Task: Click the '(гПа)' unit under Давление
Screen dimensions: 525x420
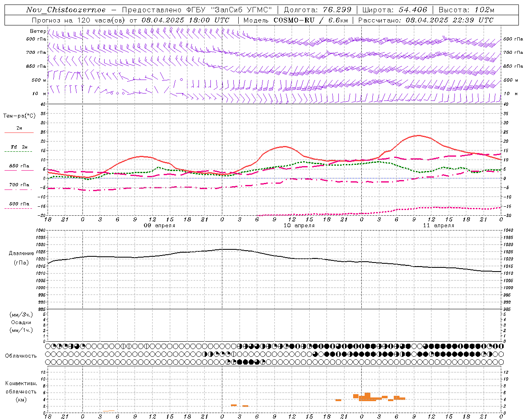Action: pyautogui.click(x=21, y=263)
